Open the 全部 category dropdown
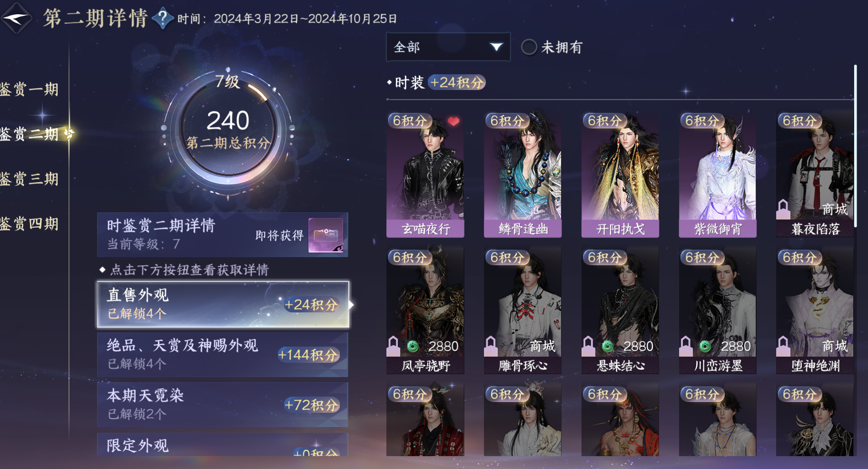868x469 pixels. click(x=448, y=47)
